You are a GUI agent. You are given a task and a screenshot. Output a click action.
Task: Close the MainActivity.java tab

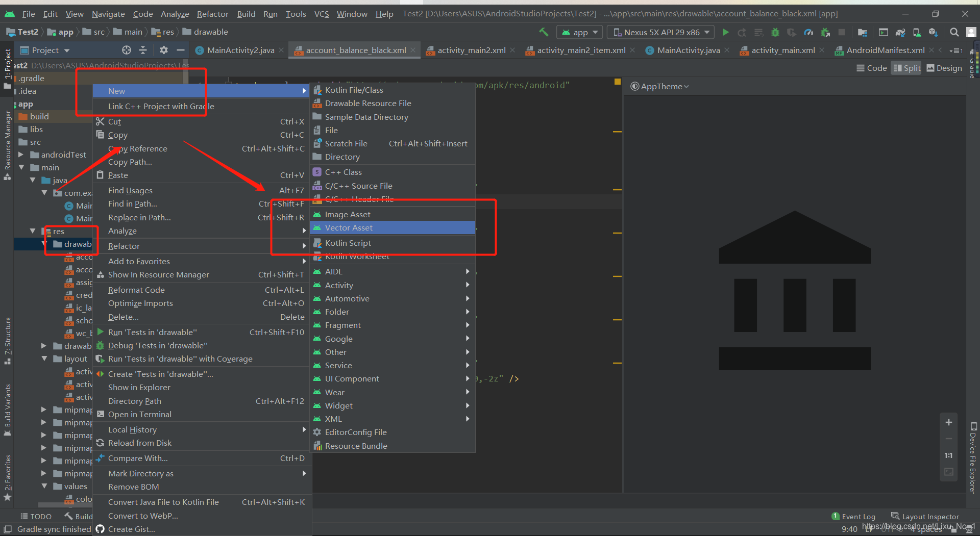coord(727,50)
